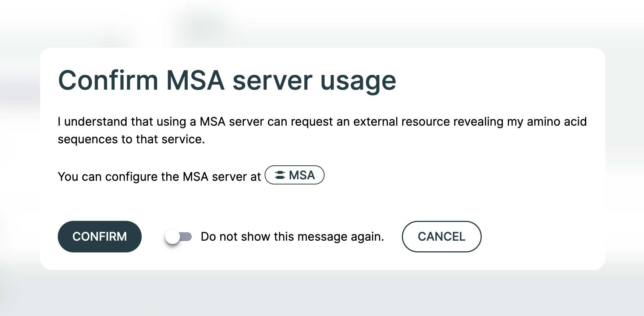The height and width of the screenshot is (316, 644).
Task: Expand MSA configuration via the MSA control
Action: tap(294, 175)
